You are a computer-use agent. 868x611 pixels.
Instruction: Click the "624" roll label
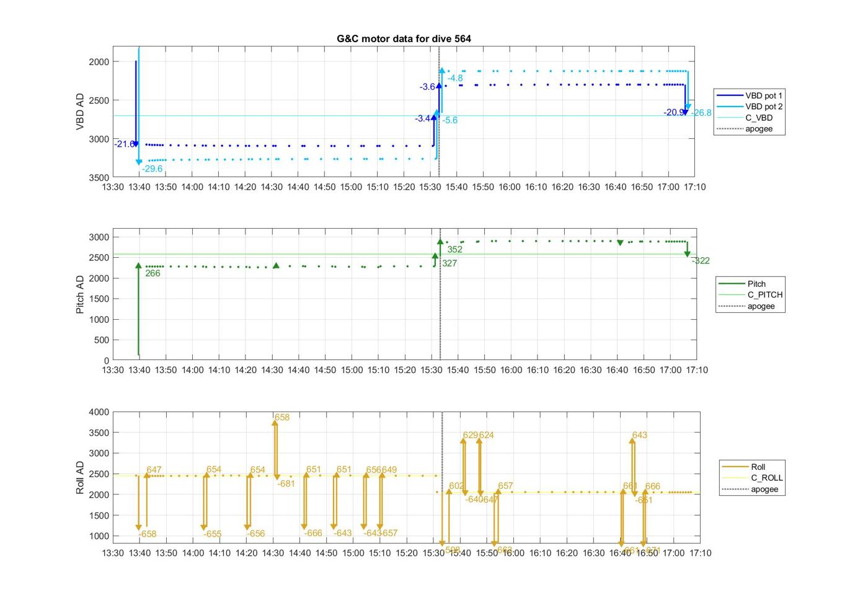coord(487,435)
